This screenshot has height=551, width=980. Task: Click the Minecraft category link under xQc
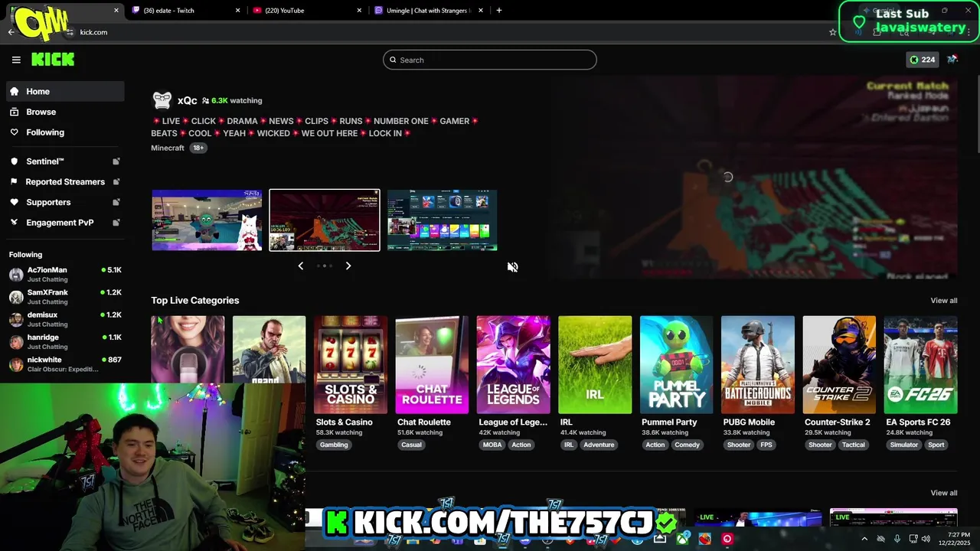pyautogui.click(x=168, y=148)
